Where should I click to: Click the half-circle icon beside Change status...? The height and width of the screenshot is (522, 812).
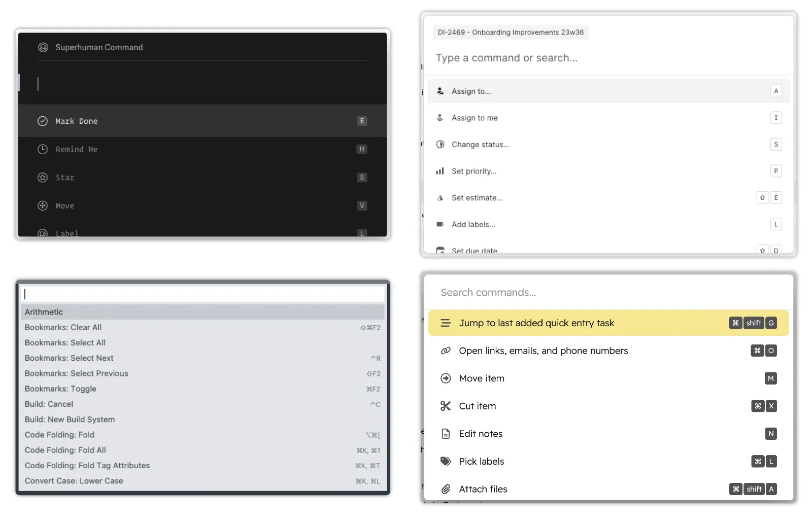(440, 145)
